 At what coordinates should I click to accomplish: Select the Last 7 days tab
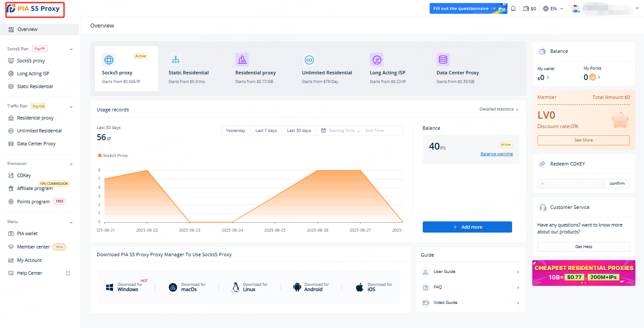tap(266, 131)
